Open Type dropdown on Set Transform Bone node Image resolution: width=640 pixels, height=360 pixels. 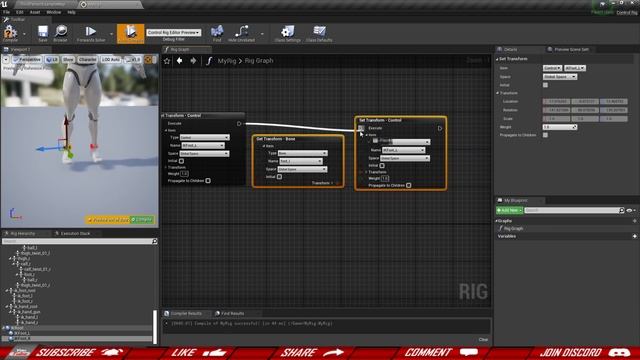302,153
